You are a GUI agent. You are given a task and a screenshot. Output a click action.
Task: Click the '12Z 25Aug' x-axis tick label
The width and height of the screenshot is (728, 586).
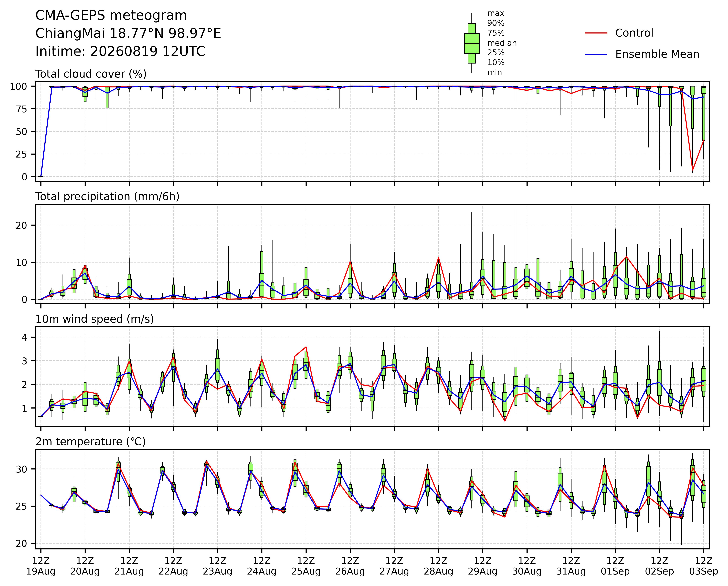(306, 566)
